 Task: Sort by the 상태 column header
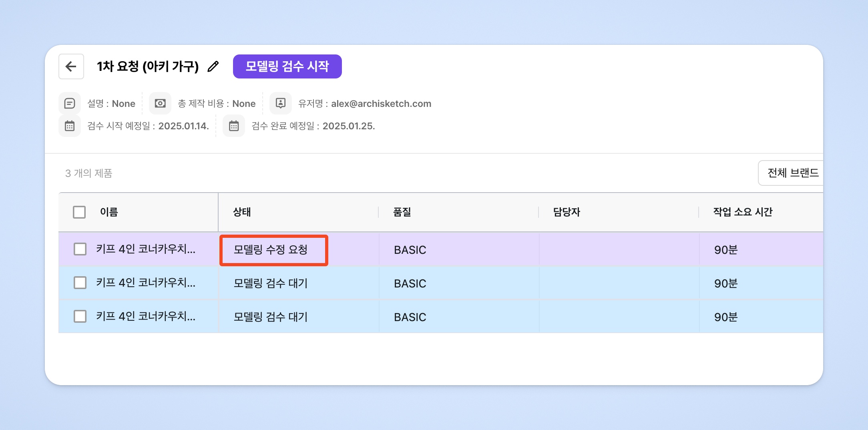242,212
